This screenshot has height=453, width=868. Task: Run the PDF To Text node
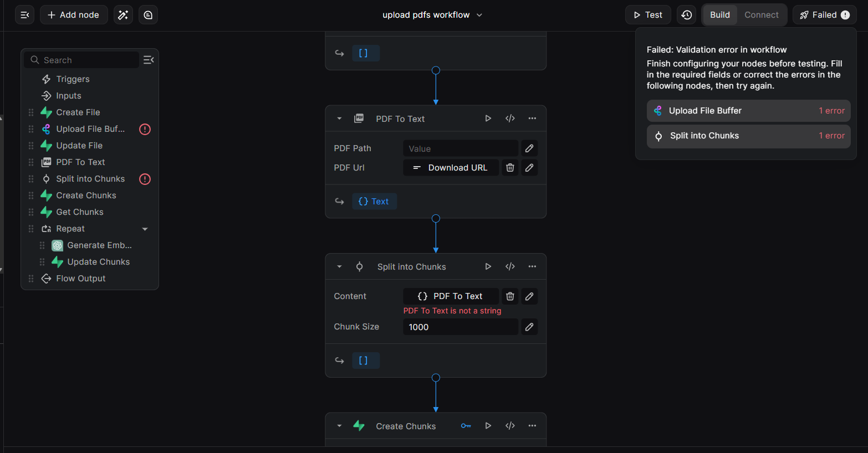(x=488, y=118)
